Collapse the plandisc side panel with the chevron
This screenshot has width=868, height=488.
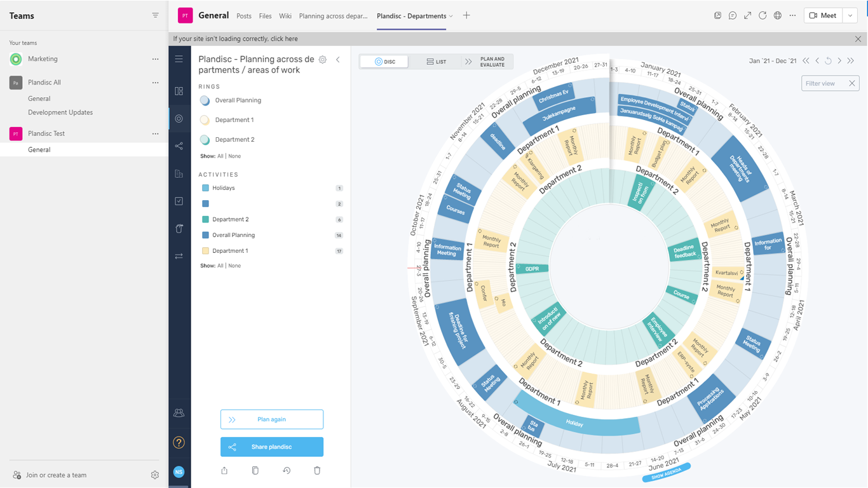click(x=338, y=60)
